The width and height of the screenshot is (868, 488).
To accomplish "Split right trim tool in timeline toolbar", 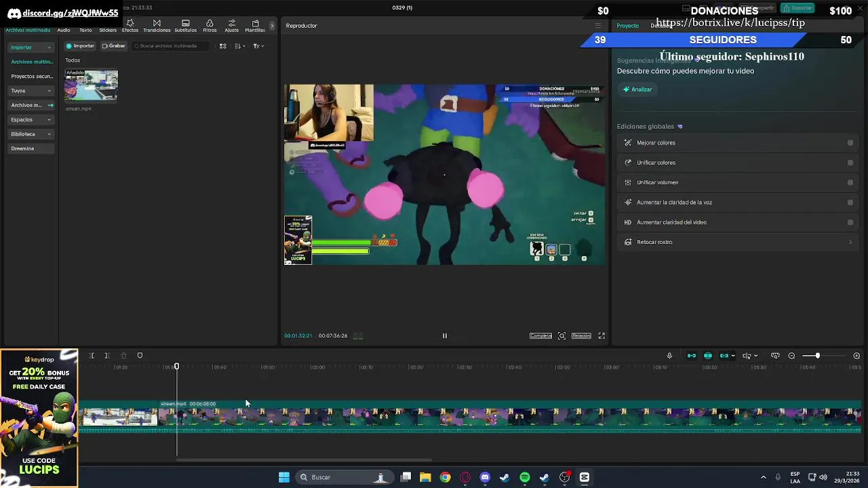I will pyautogui.click(x=107, y=356).
